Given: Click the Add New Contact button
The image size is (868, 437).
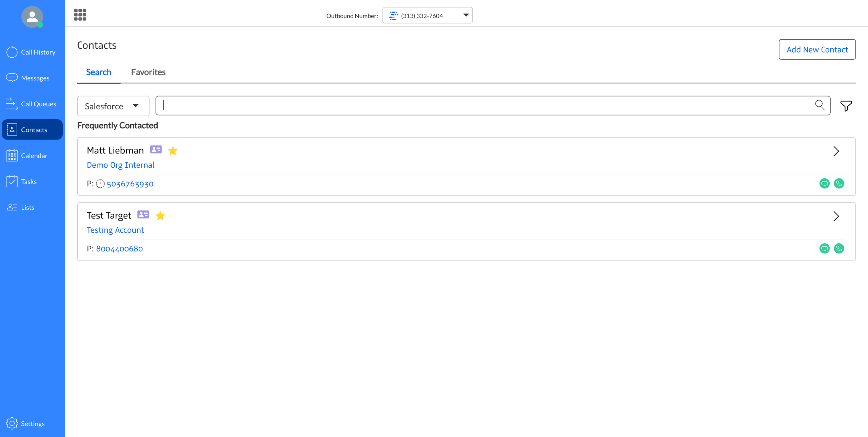Looking at the screenshot, I should 817,49.
